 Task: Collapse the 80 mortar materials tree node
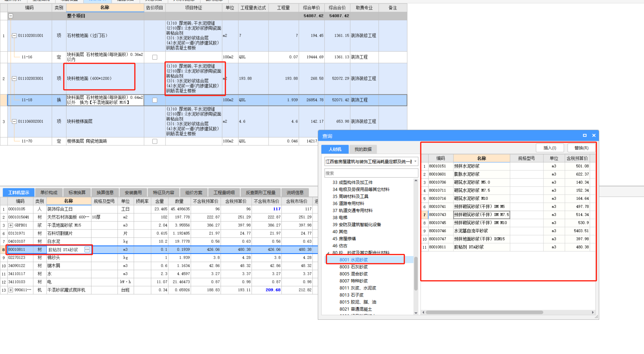click(x=328, y=253)
